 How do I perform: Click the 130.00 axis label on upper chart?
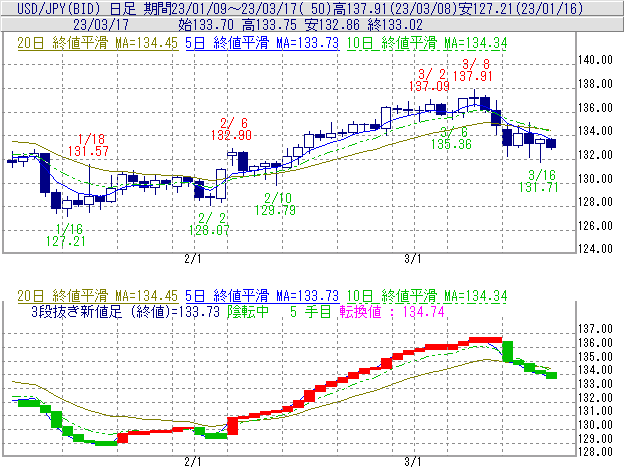click(595, 178)
